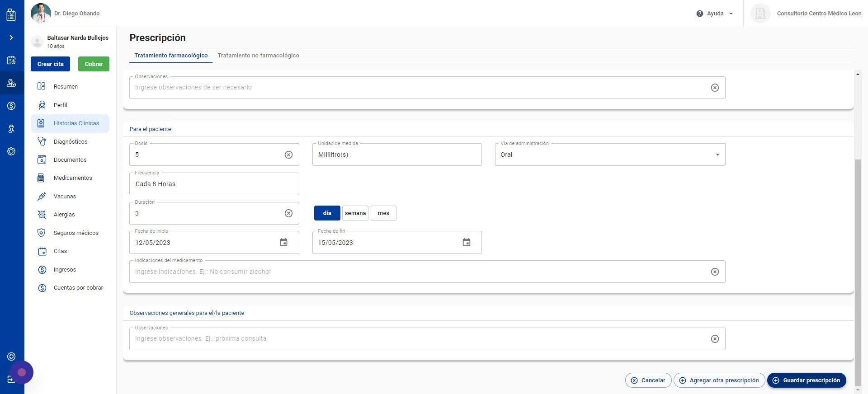
Task: Click the scrollbar up arrow
Action: pyautogui.click(x=858, y=74)
